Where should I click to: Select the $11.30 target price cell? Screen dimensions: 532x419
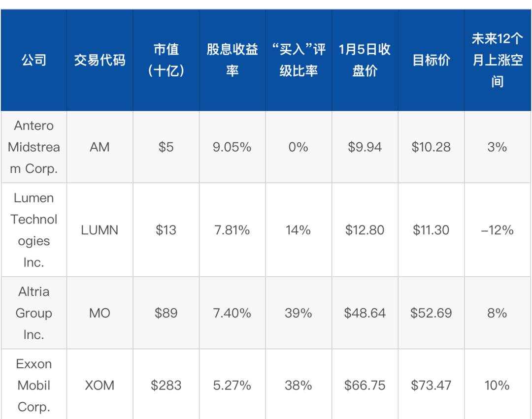pyautogui.click(x=431, y=230)
